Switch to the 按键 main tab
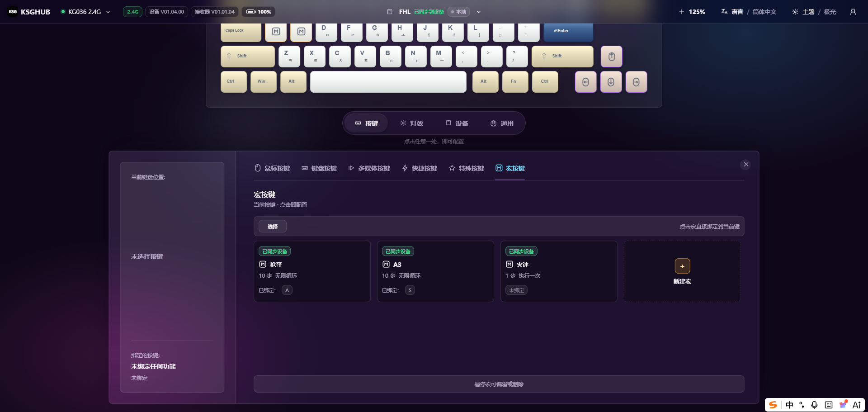The width and height of the screenshot is (868, 412). click(366, 123)
